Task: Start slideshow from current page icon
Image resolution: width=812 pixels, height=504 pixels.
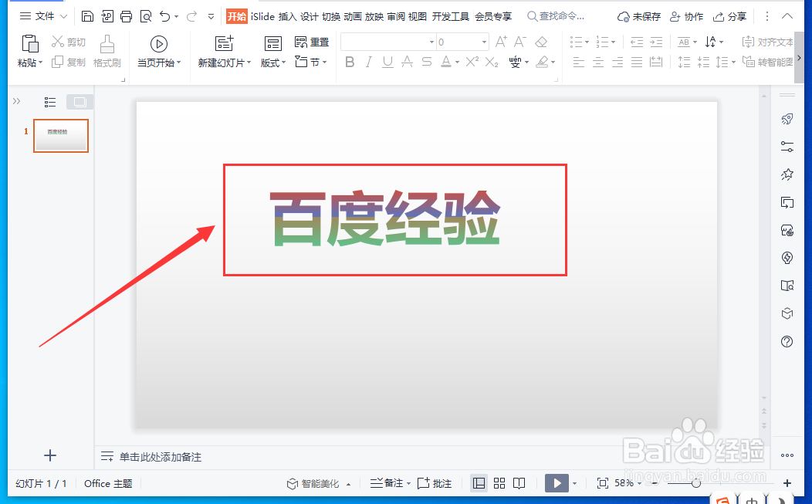Action: [x=159, y=44]
